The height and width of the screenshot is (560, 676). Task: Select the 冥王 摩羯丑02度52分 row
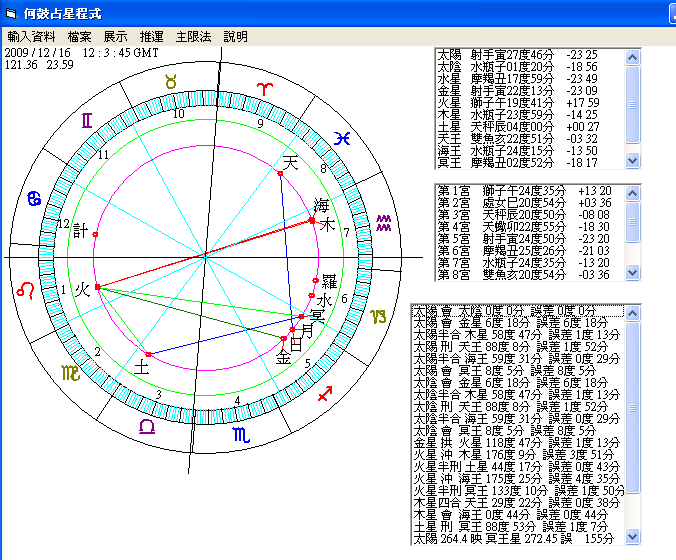[530, 163]
